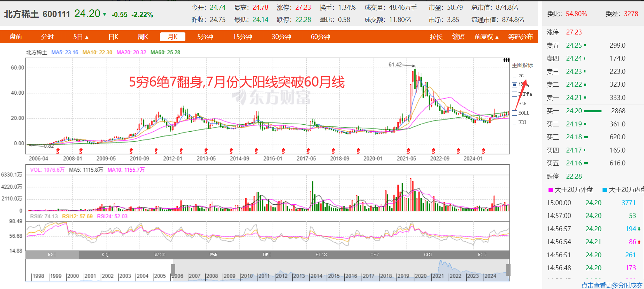The image size is (644, 289).
Task: Select the CCI indicator tab
Action: click(x=428, y=255)
